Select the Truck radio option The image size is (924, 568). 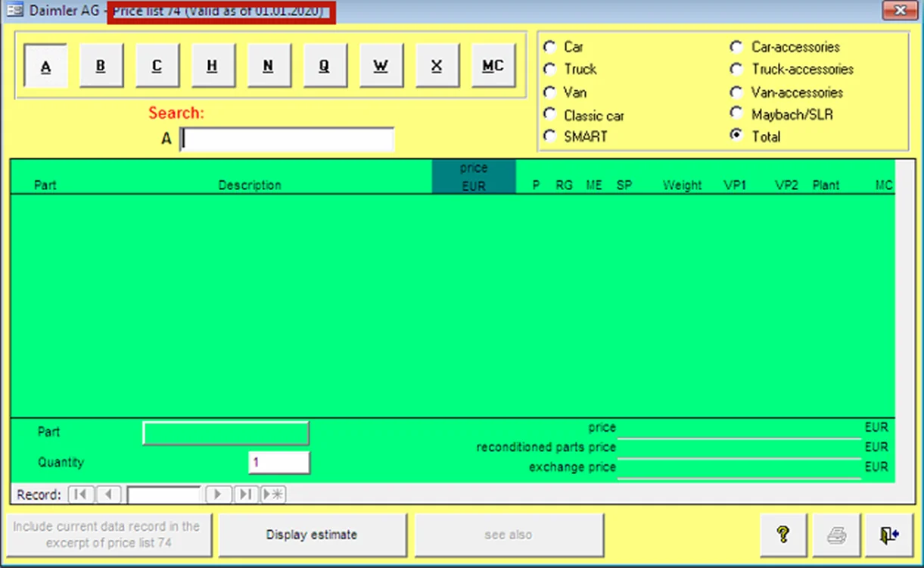coord(549,69)
